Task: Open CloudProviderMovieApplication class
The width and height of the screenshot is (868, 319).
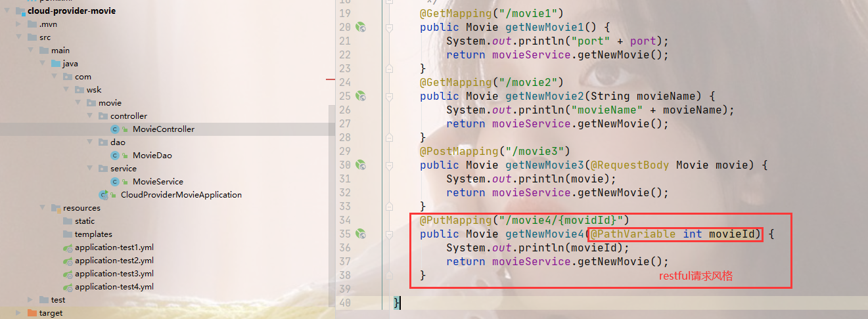Action: click(181, 195)
